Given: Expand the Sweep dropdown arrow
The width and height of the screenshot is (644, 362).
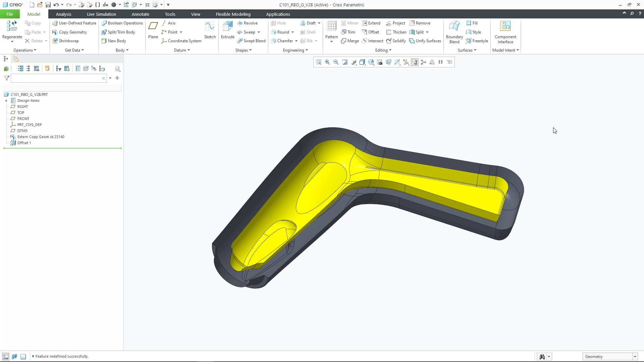Looking at the screenshot, I should [x=259, y=32].
